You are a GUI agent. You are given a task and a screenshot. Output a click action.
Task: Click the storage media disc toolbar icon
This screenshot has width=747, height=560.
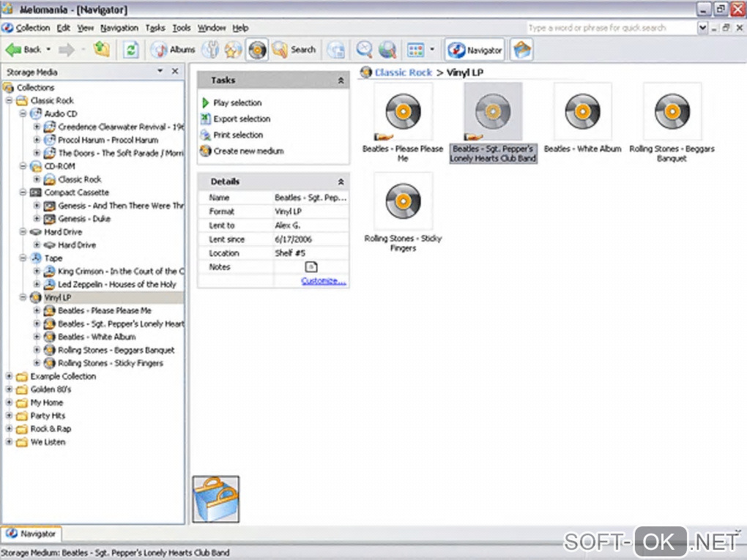(x=257, y=50)
